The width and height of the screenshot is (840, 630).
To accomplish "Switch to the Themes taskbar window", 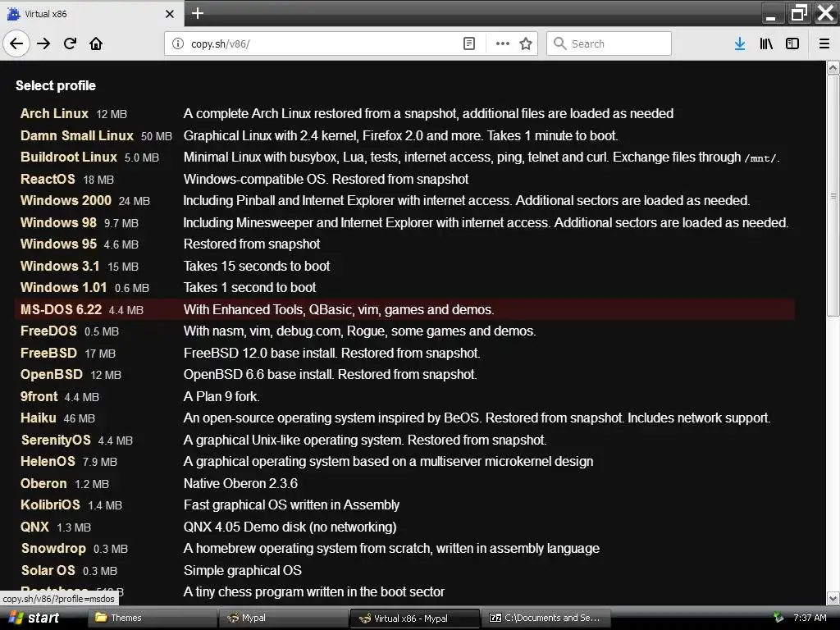I will pos(152,618).
